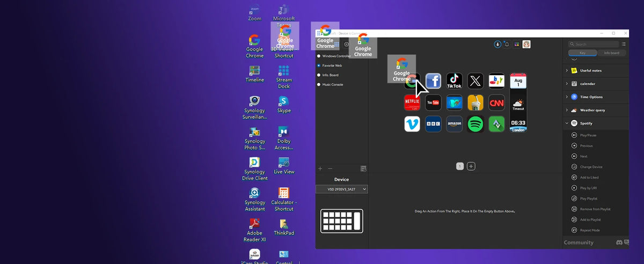
Task: Select the YouTube button tile
Action: click(433, 102)
